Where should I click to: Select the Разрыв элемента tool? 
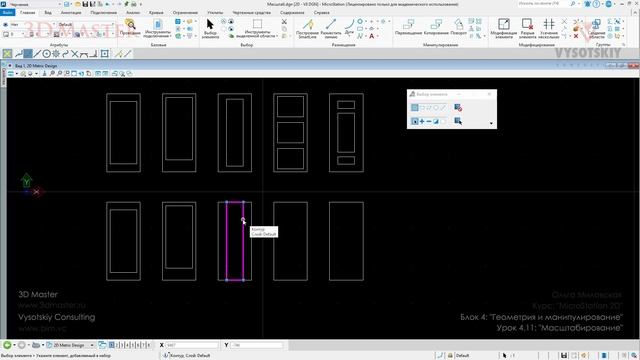[x=527, y=28]
